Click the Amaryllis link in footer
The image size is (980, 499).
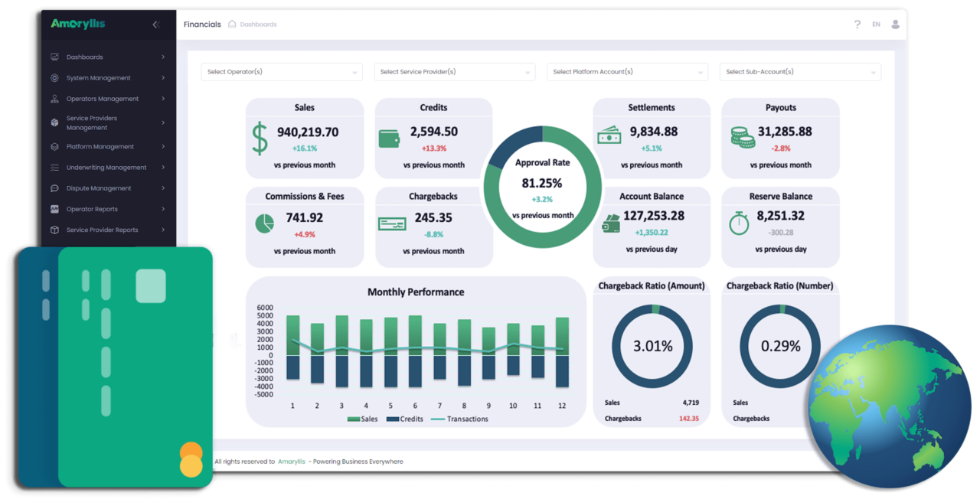click(292, 461)
